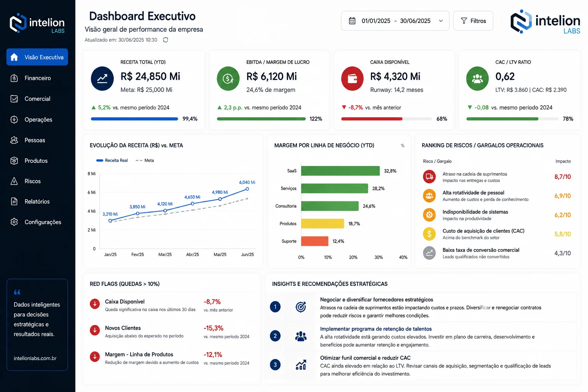588x392 pixels.
Task: Toggle the Meta legend entry
Action: tap(145, 160)
